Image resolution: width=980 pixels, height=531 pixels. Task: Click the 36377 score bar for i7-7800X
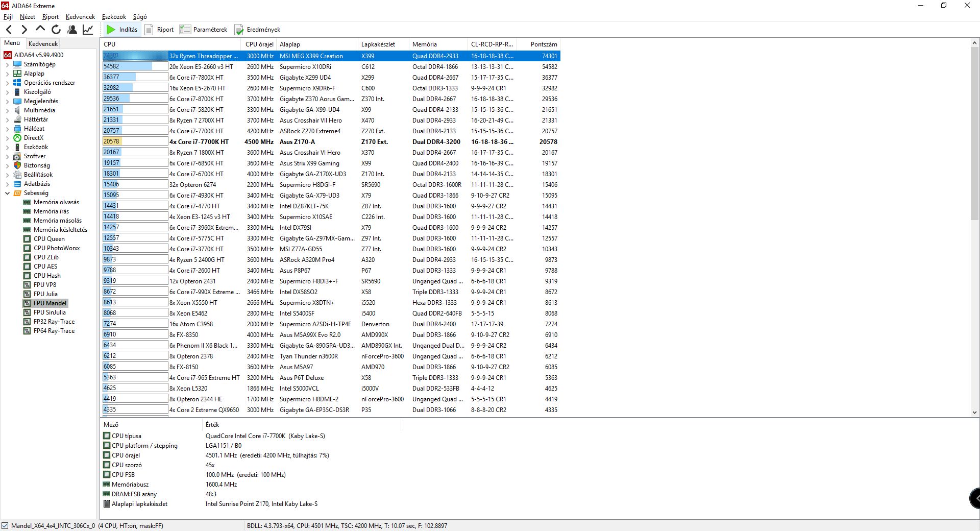click(135, 78)
